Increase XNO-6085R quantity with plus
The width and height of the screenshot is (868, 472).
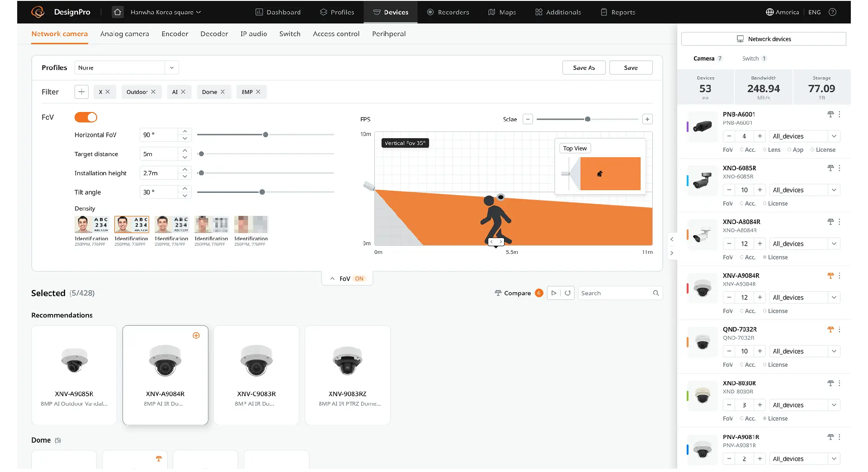pos(760,190)
